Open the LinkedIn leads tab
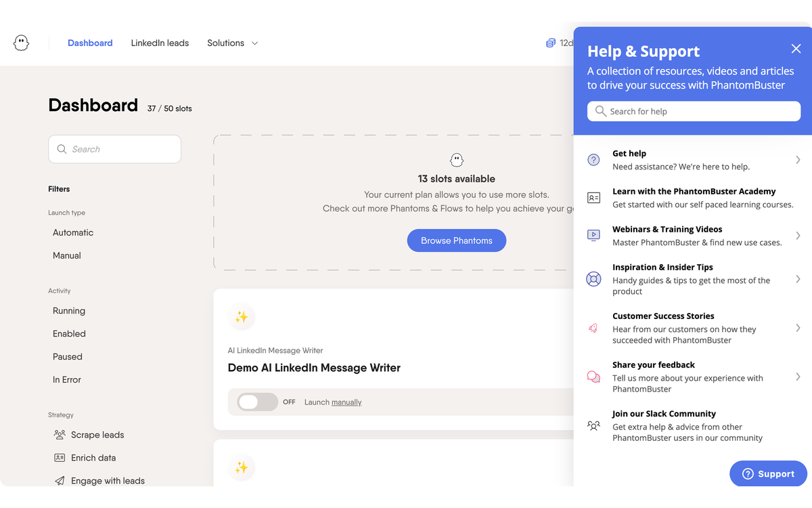The image size is (812, 508). [x=160, y=43]
